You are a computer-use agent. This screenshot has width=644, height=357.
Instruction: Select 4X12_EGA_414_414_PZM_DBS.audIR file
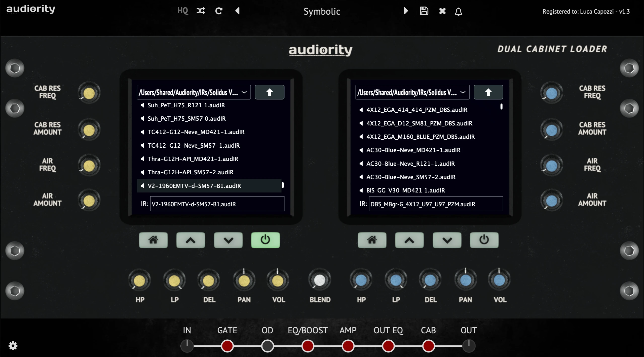click(x=428, y=110)
